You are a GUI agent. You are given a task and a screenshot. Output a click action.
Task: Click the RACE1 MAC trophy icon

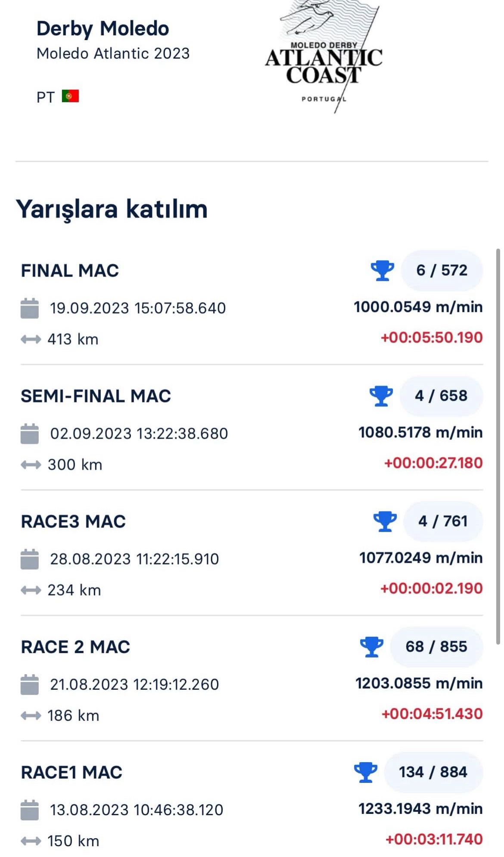[x=365, y=772]
